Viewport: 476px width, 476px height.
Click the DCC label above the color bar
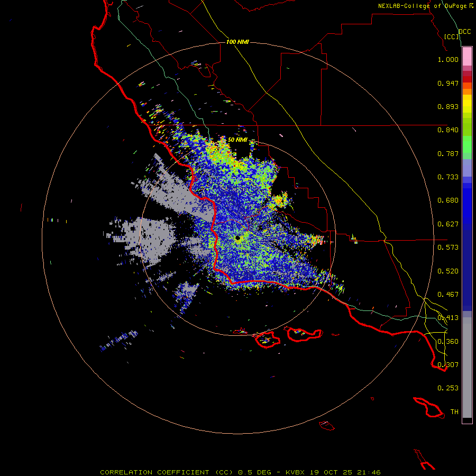pos(465,32)
